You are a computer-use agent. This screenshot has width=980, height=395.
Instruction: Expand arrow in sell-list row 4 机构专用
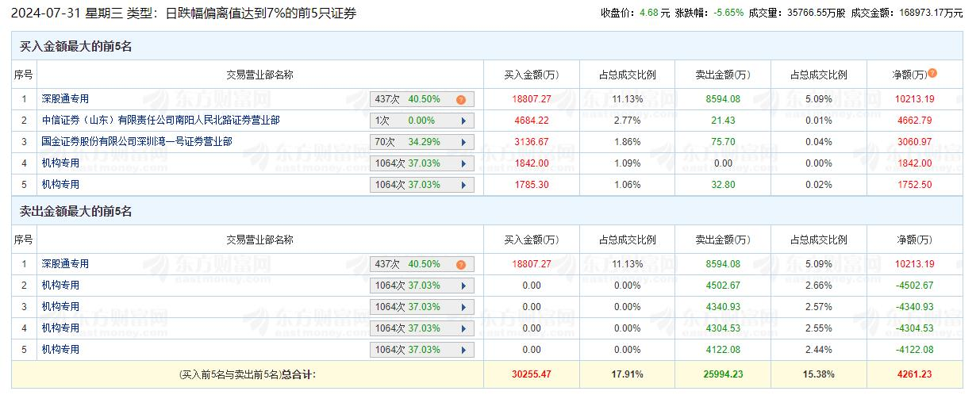click(x=462, y=329)
